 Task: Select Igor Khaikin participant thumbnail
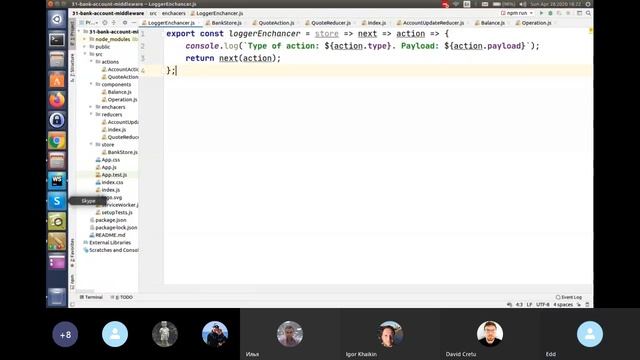390,334
